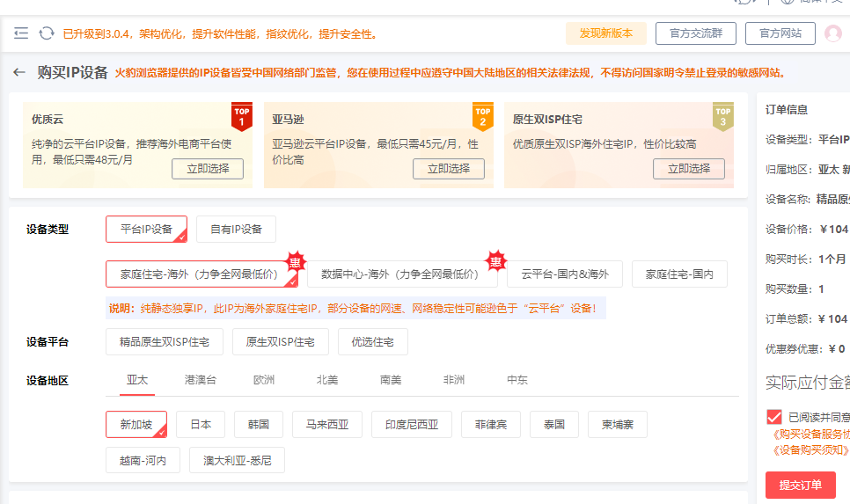This screenshot has width=850, height=504.
Task: Choose 精品原生双ISP住宅 platform
Action: pos(165,342)
